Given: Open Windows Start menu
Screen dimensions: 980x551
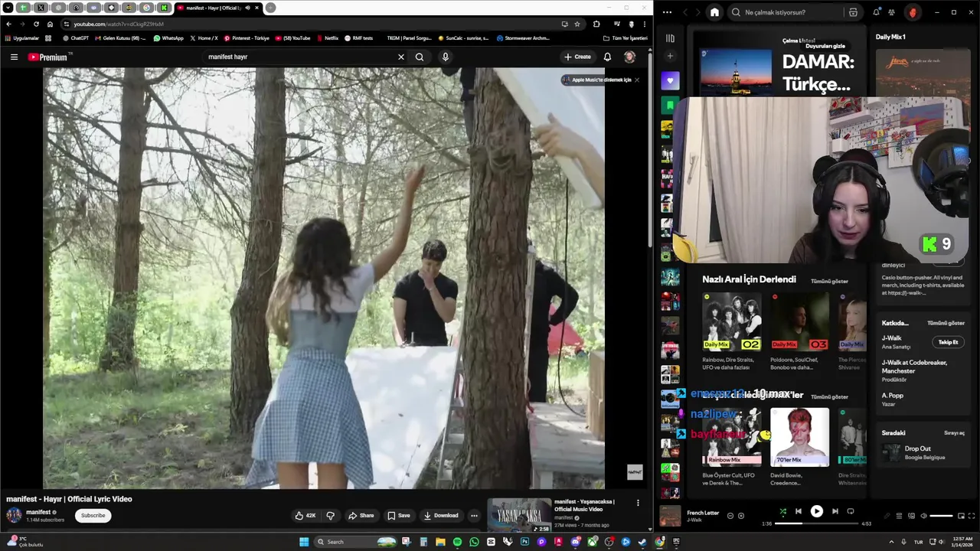Looking at the screenshot, I should [304, 542].
